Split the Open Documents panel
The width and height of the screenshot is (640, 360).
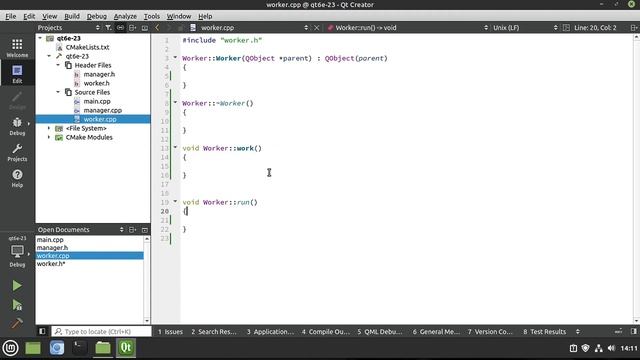tap(133, 230)
